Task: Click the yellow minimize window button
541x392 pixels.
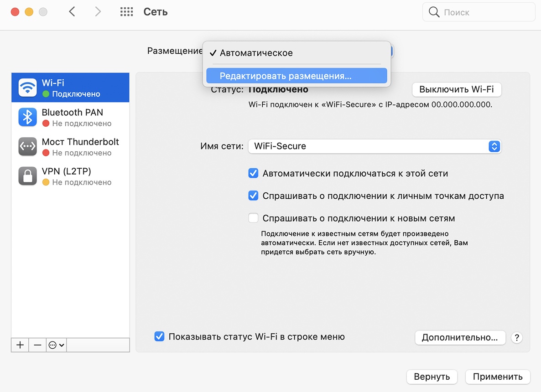Action: [x=29, y=12]
